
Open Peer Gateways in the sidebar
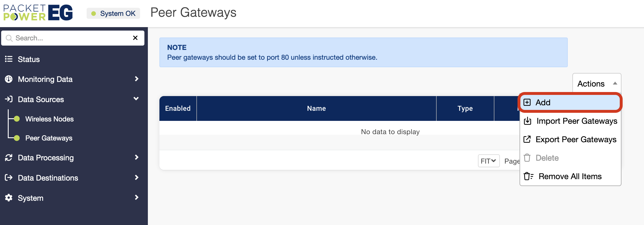pyautogui.click(x=49, y=138)
